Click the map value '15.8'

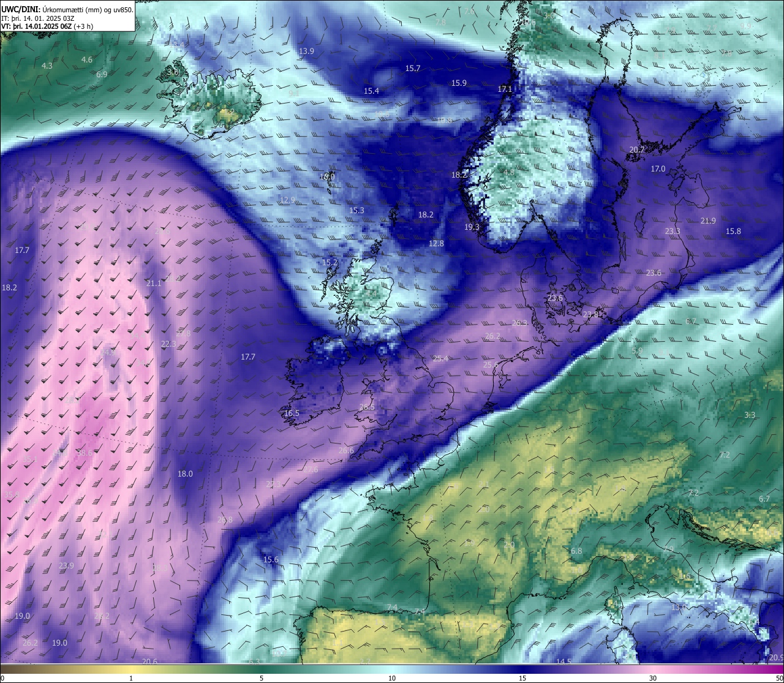click(733, 231)
